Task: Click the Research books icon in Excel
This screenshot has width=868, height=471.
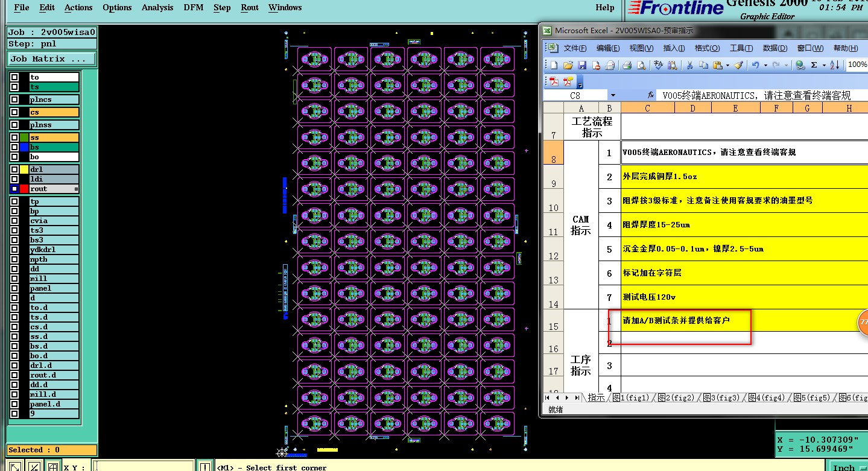Action: click(x=673, y=65)
